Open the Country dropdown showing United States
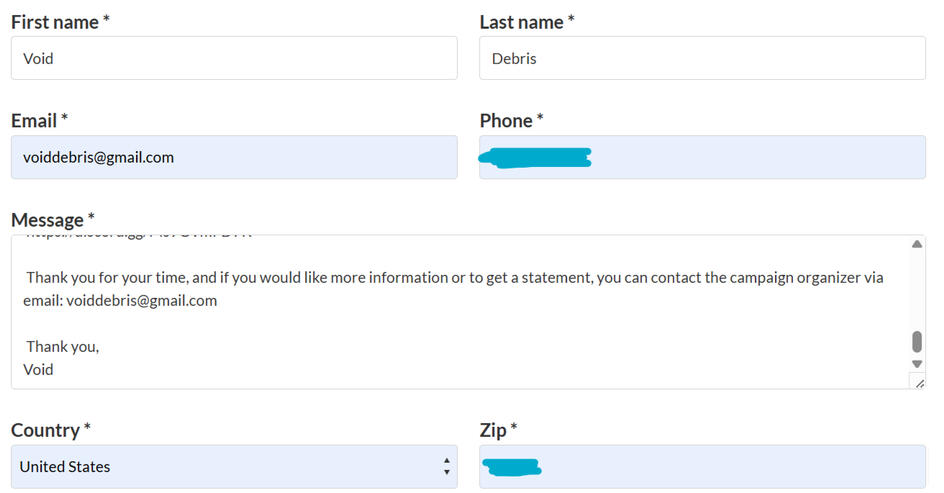Viewport: 944px width, 493px height. point(233,466)
